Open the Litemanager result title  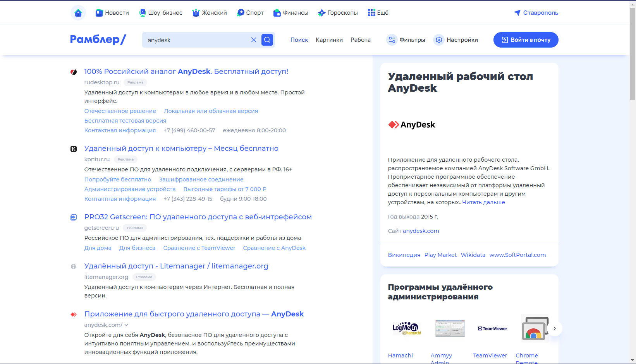click(x=176, y=266)
